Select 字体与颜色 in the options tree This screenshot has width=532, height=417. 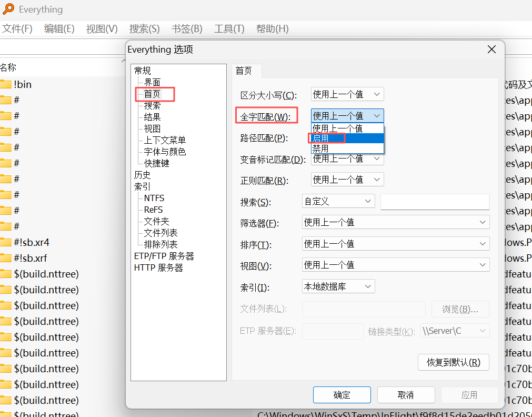pyautogui.click(x=165, y=152)
